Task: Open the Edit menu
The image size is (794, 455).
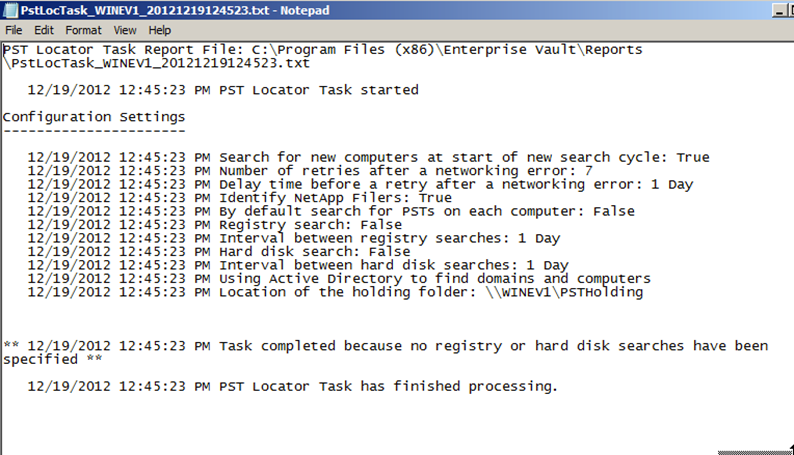Action: pyautogui.click(x=44, y=30)
